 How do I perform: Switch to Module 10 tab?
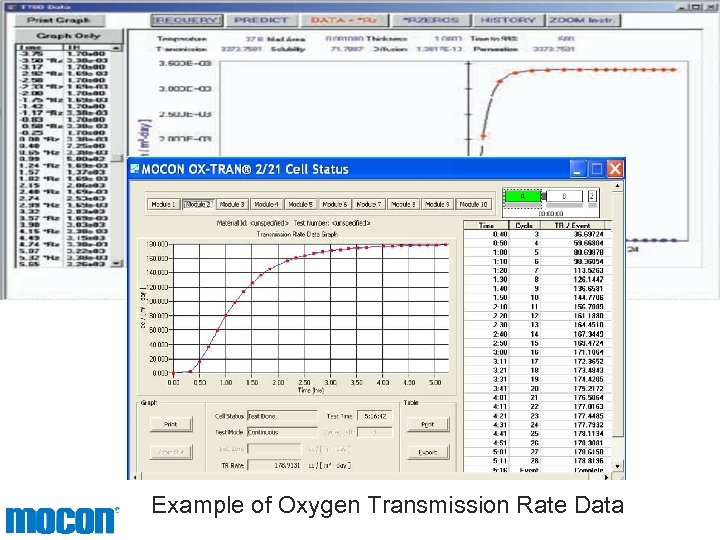473,204
